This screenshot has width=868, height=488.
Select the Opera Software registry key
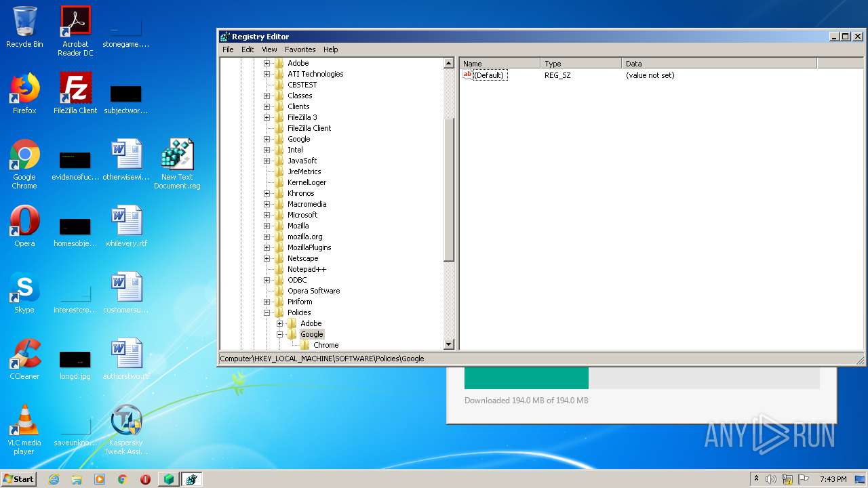point(313,291)
